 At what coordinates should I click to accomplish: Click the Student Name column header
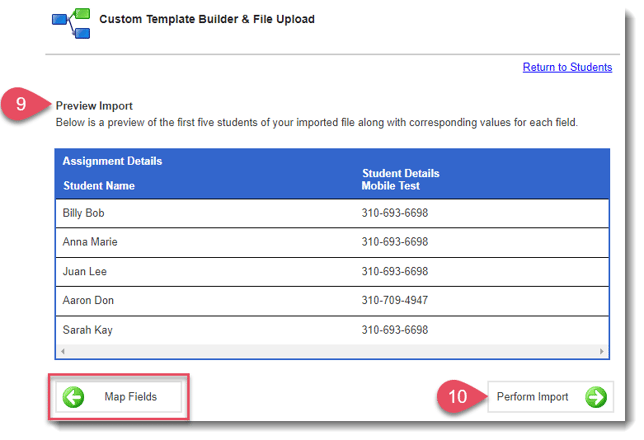coord(99,186)
